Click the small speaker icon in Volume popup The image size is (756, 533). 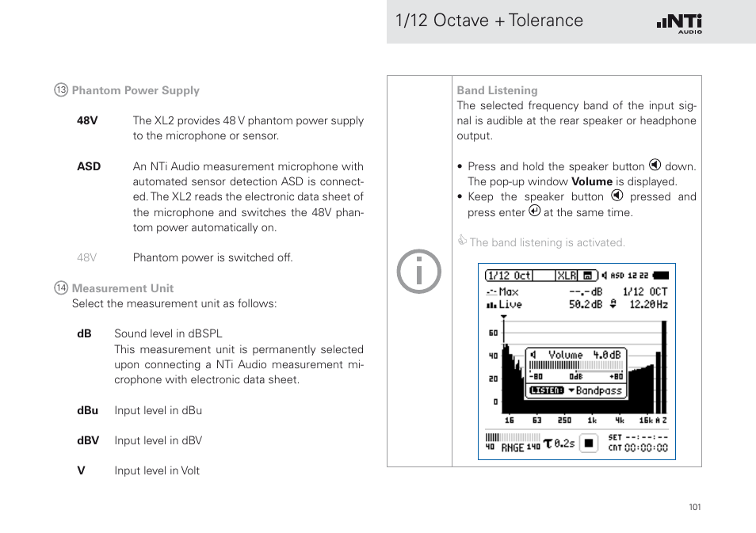pos(533,355)
